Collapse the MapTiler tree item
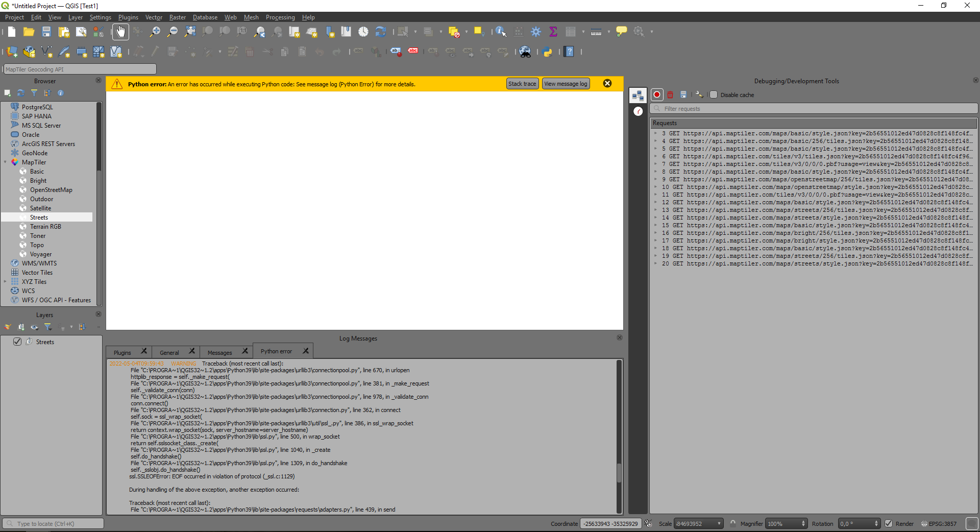Screen dimensions: 980x532 (x=6, y=162)
